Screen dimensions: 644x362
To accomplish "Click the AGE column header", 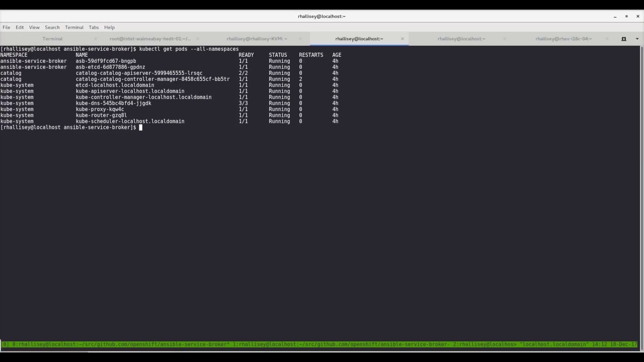I will click(x=337, y=55).
